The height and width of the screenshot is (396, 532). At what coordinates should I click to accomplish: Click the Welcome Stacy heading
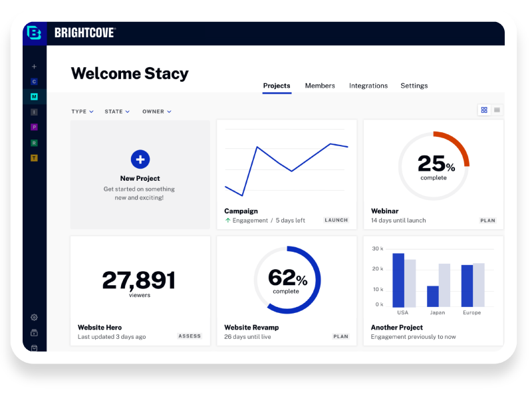pos(130,74)
